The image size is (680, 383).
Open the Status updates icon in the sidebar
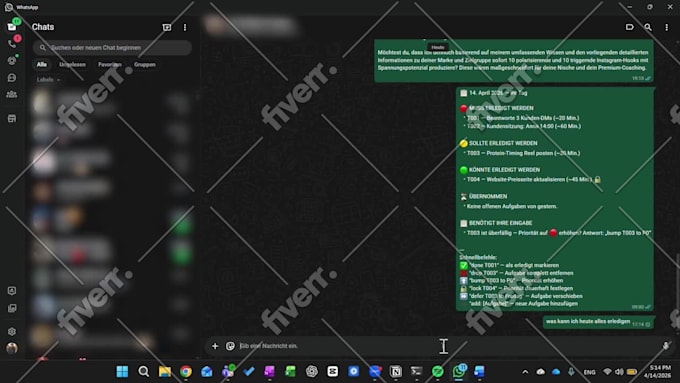tap(12, 61)
